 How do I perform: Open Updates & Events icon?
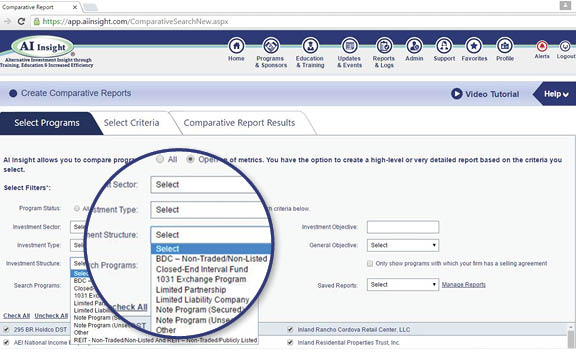click(349, 46)
